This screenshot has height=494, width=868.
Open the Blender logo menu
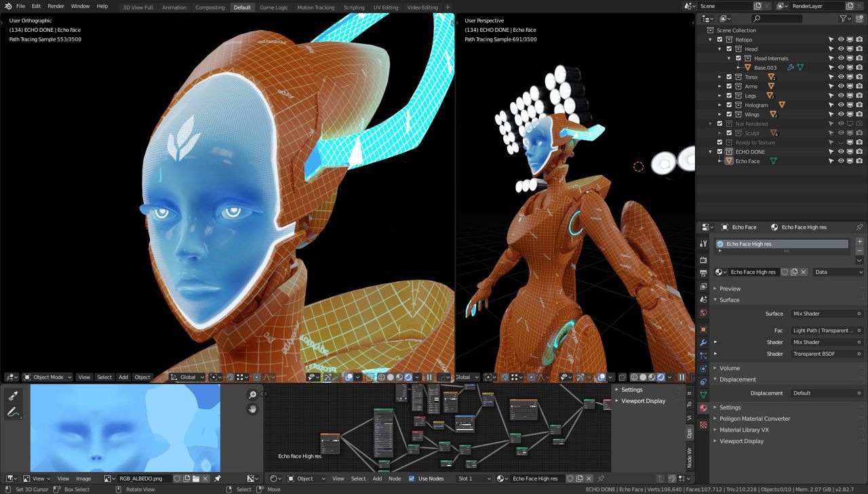click(8, 6)
